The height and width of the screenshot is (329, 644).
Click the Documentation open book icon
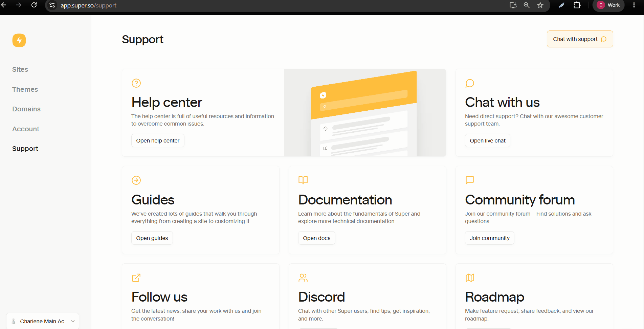click(x=303, y=180)
